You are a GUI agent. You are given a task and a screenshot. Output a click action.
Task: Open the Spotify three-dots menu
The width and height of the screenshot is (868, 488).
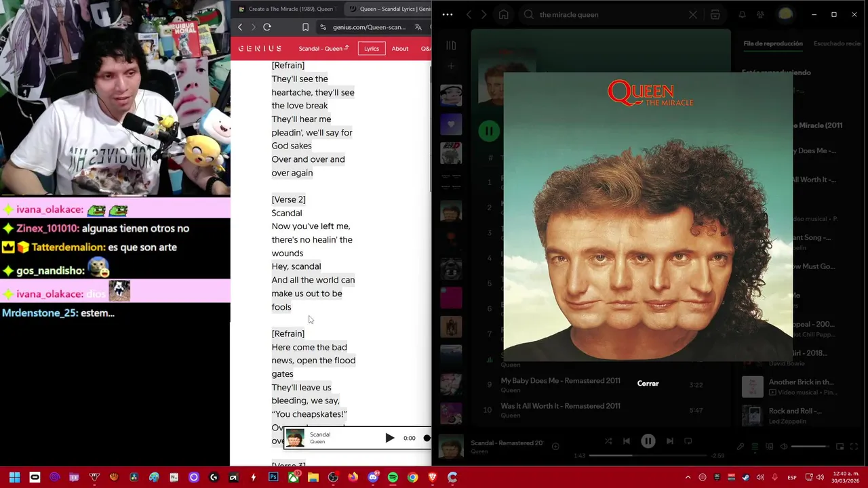[x=447, y=14]
